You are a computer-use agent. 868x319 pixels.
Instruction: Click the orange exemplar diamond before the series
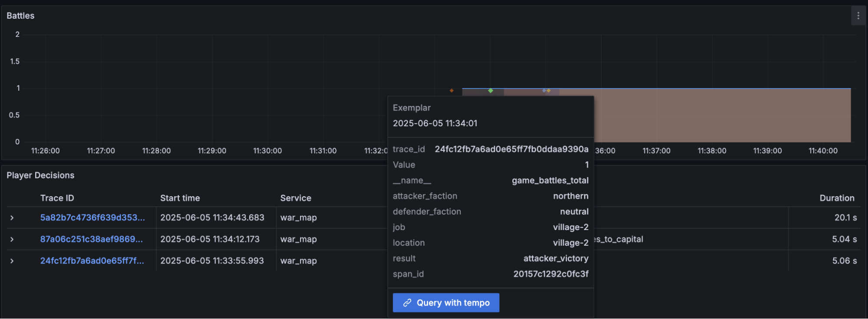452,90
